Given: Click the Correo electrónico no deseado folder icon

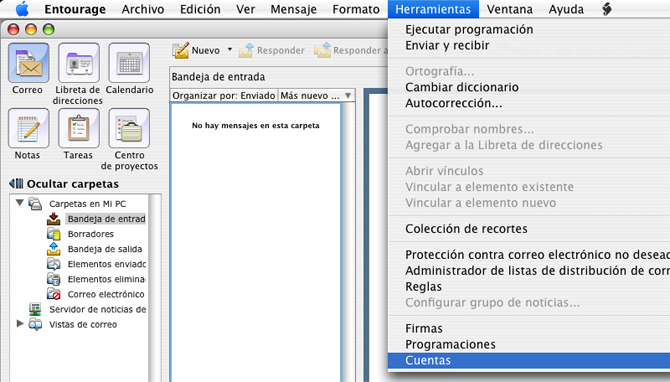Looking at the screenshot, I should tap(54, 294).
